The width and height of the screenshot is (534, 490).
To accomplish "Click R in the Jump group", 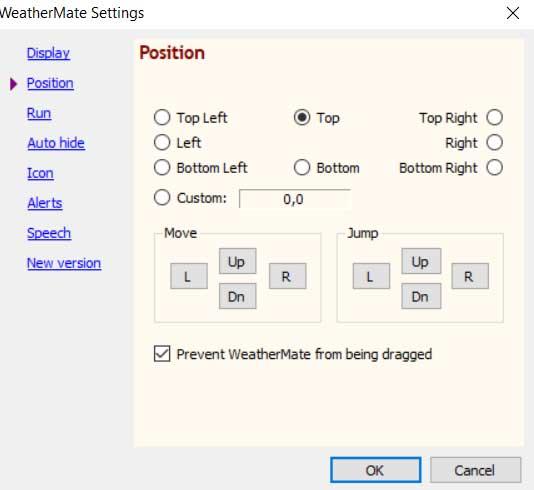I will [x=470, y=276].
